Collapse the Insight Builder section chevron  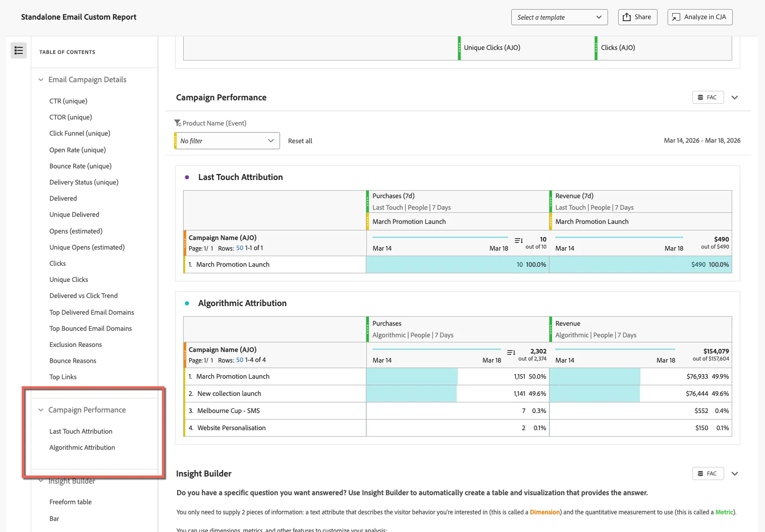point(735,474)
